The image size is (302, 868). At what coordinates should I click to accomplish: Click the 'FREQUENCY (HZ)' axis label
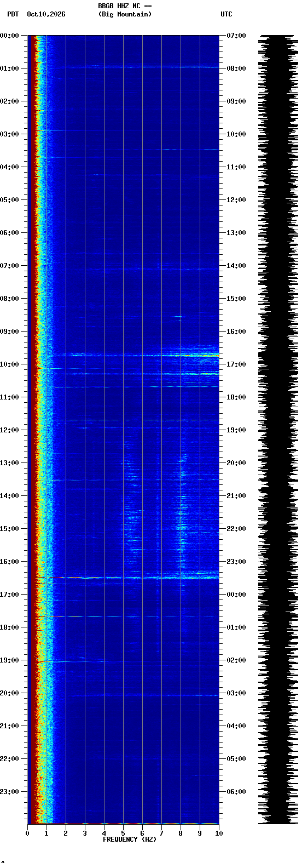130,840
